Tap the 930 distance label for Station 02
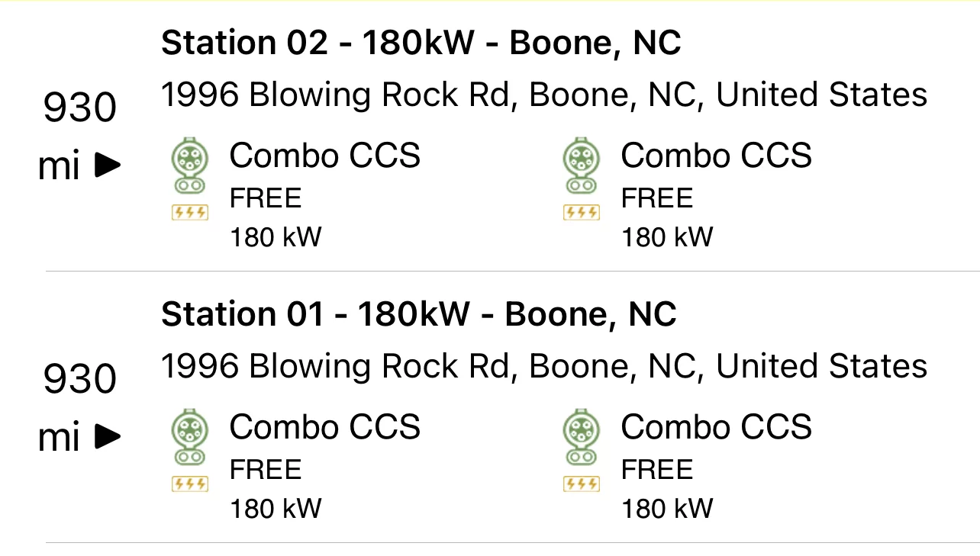 (x=80, y=108)
